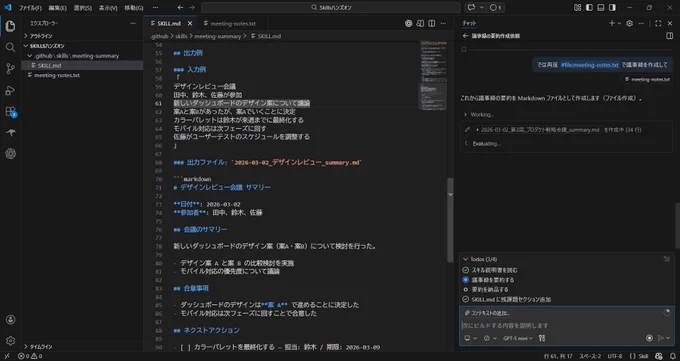Image resolution: width=680 pixels, height=361 pixels.
Task: Select SKILL.md in the explorer tree
Action: tap(82, 66)
